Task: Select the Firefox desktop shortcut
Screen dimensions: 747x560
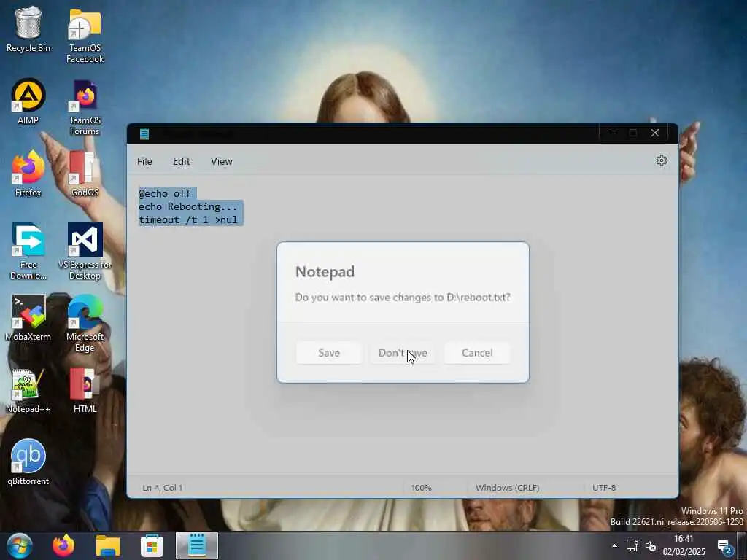Action: pos(28,174)
